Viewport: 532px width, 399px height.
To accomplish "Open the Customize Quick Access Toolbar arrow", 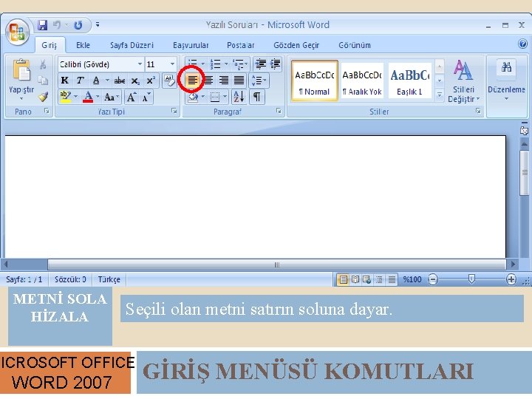I will 98,24.
